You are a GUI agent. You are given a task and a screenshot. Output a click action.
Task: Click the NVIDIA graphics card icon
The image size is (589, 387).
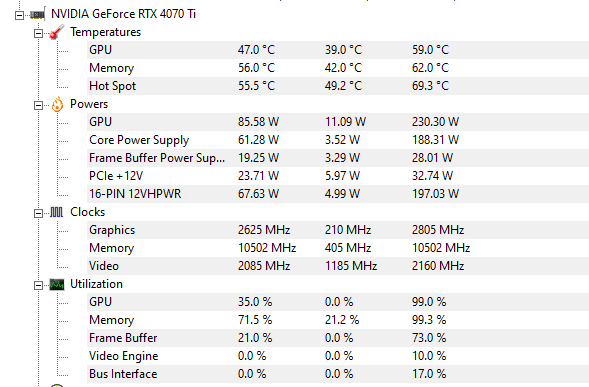(38, 14)
